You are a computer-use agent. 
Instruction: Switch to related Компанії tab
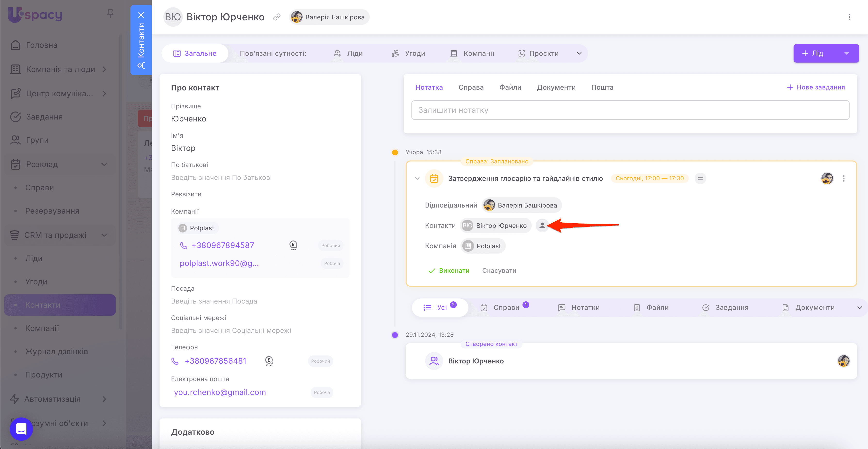click(x=472, y=53)
